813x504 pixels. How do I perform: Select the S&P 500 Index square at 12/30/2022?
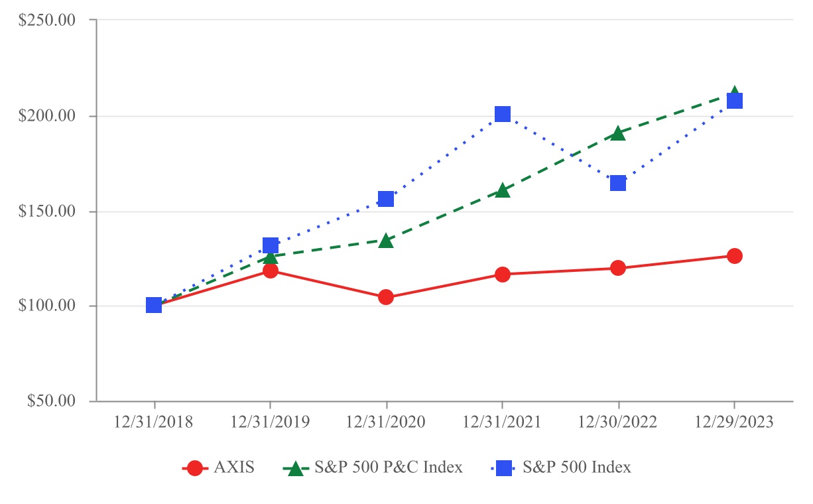coord(618,182)
